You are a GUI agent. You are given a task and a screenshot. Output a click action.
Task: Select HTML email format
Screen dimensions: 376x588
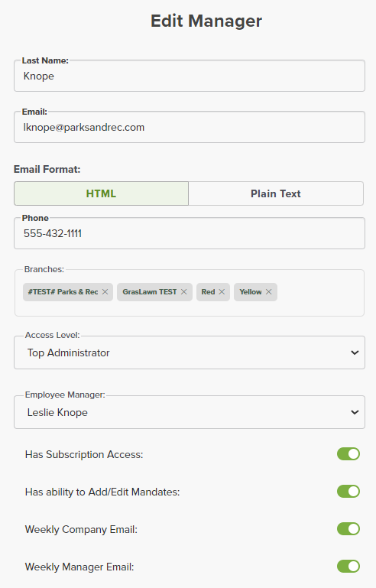click(101, 193)
